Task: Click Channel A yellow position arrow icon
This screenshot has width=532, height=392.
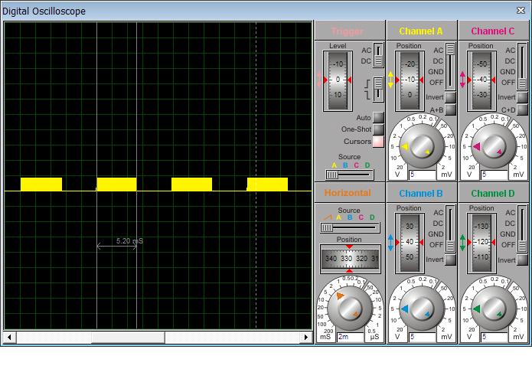Action: [391, 80]
